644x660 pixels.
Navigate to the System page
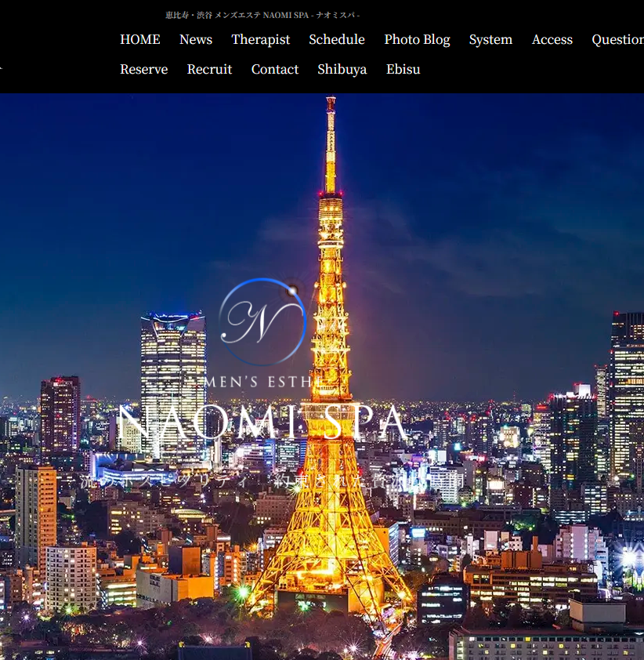tap(490, 39)
